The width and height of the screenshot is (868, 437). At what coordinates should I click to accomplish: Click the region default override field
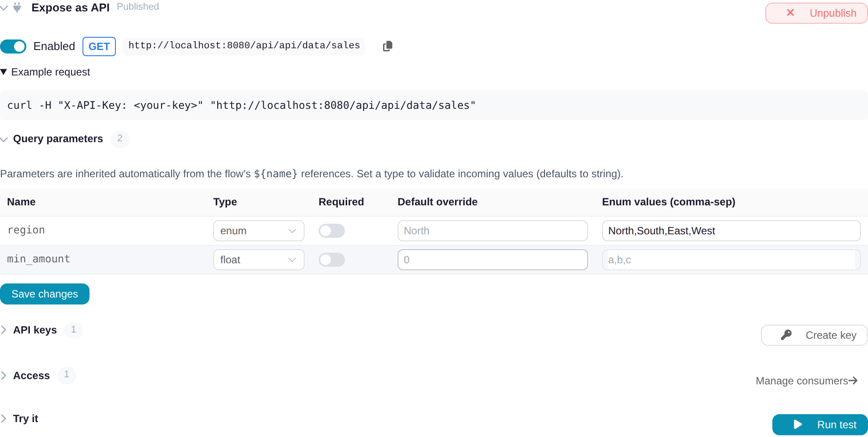492,231
